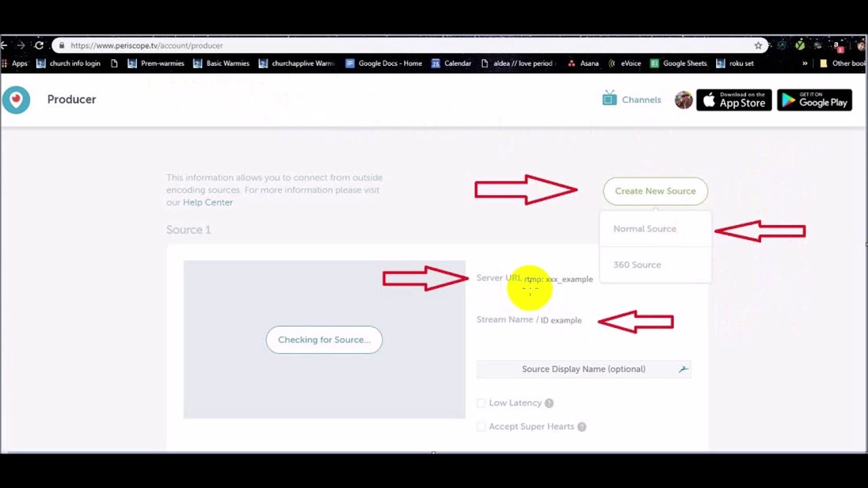Viewport: 868px width, 488px height.
Task: Open the Prem-warmies bookmark
Action: click(156, 64)
